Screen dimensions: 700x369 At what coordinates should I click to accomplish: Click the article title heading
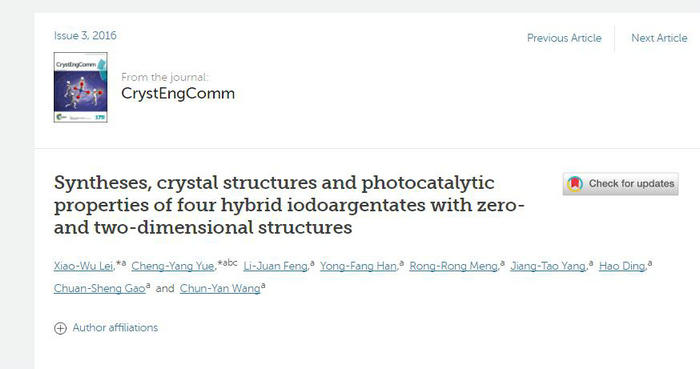click(x=289, y=205)
